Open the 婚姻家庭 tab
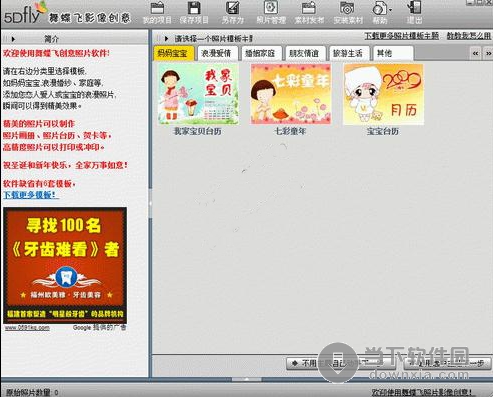 pyautogui.click(x=261, y=53)
